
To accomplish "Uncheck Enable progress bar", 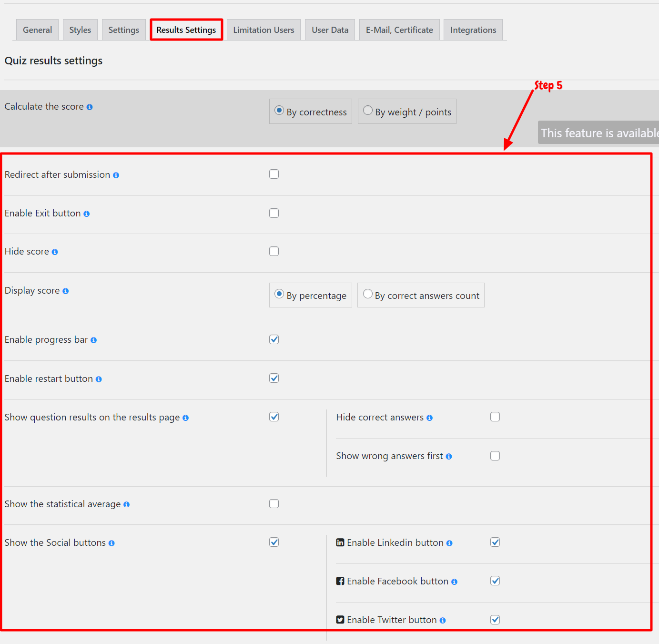I will point(274,339).
